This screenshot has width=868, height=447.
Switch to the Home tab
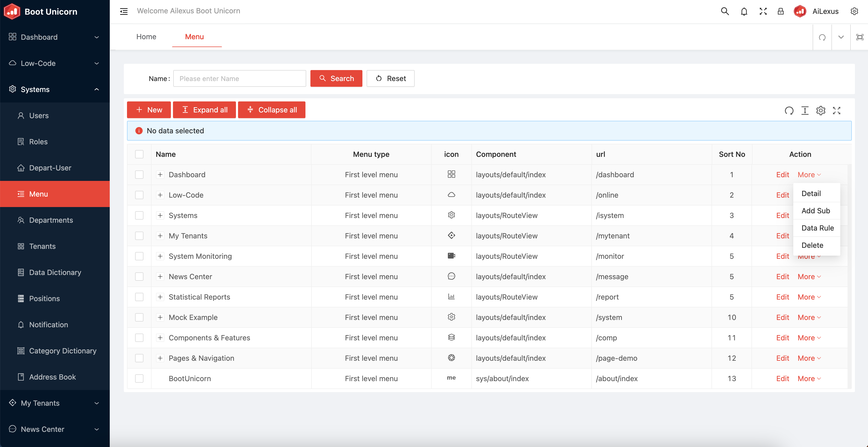point(146,37)
